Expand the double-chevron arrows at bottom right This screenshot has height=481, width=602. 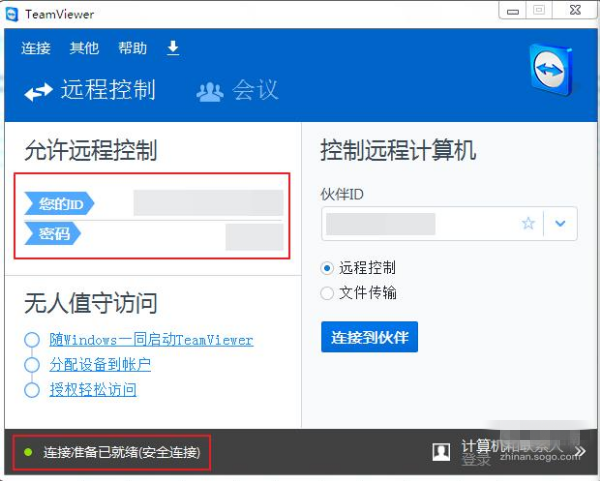[x=579, y=452]
